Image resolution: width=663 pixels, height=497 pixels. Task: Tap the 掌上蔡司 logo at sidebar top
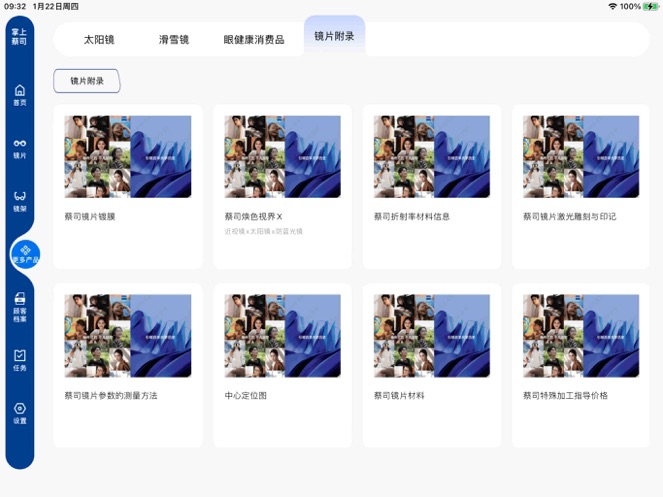[x=19, y=36]
